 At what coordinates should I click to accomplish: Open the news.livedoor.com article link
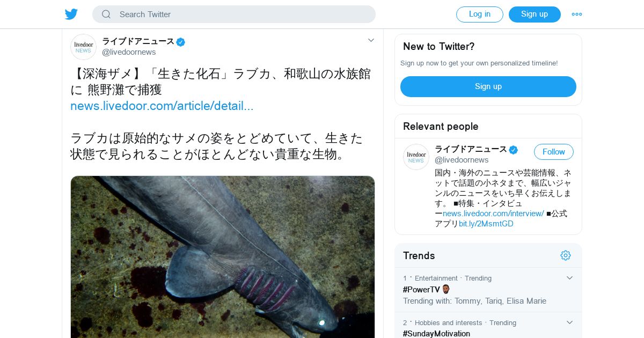[162, 106]
